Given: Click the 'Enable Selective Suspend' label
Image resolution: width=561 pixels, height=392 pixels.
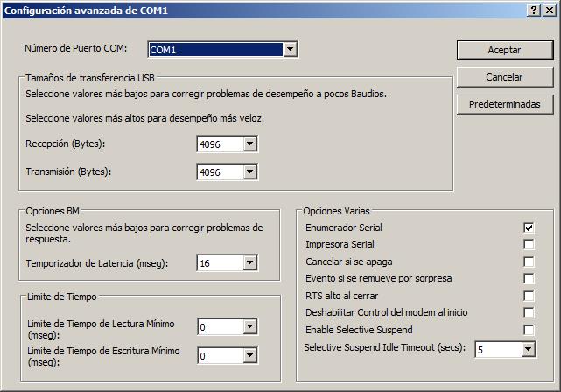Looking at the screenshot, I should (359, 330).
